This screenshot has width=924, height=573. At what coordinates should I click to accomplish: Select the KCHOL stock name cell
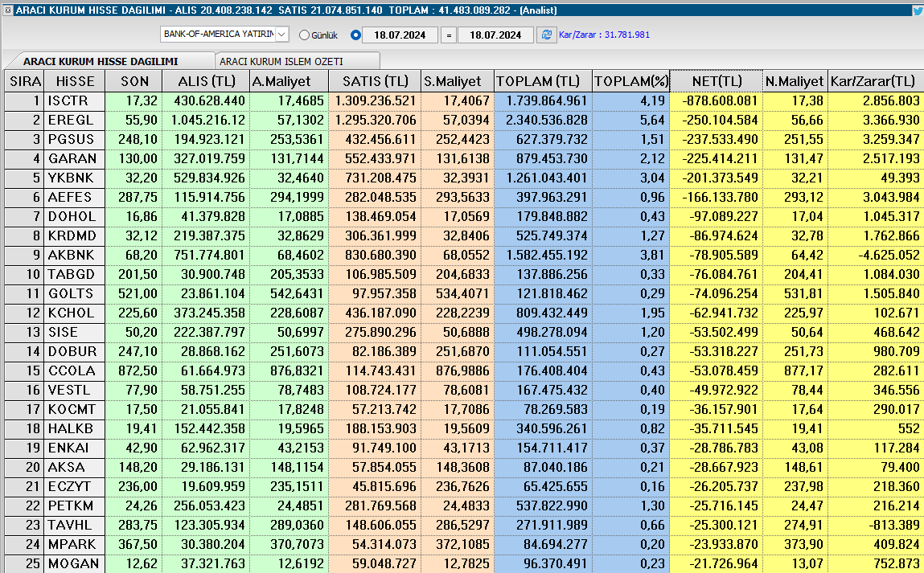coord(75,313)
